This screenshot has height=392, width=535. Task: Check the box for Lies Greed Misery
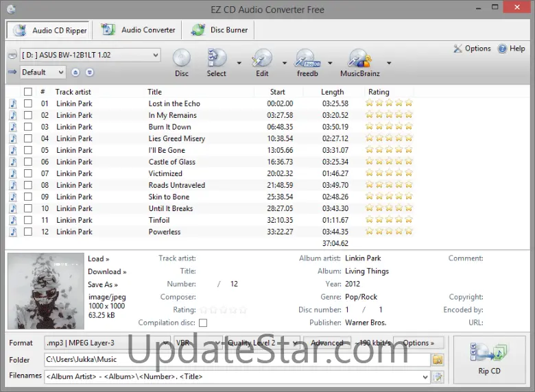[28, 138]
